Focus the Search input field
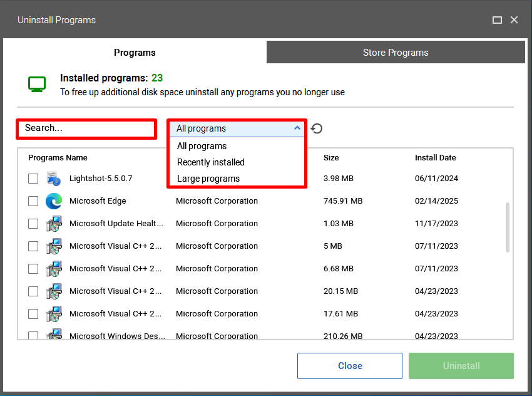The height and width of the screenshot is (396, 532). click(x=86, y=128)
